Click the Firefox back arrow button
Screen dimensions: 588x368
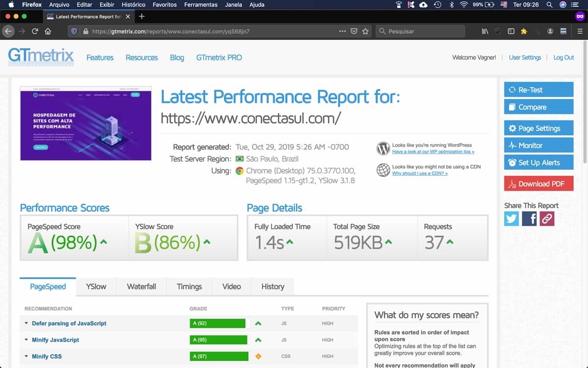click(8, 31)
